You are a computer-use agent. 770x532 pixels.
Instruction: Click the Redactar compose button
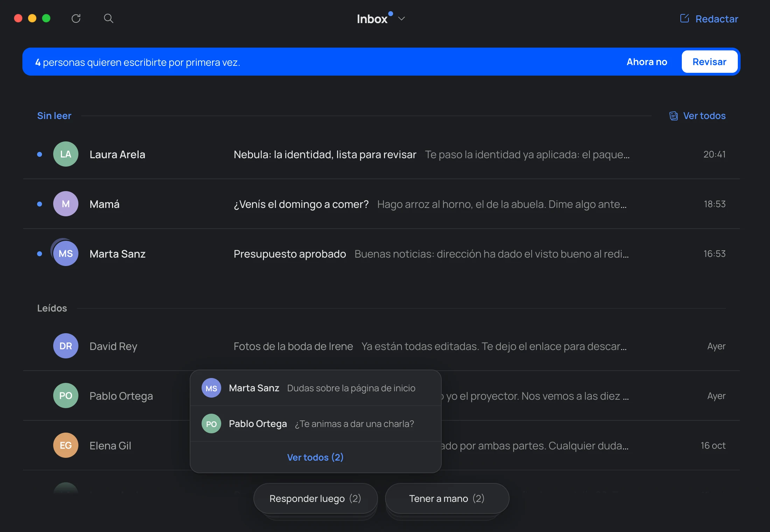click(x=709, y=19)
